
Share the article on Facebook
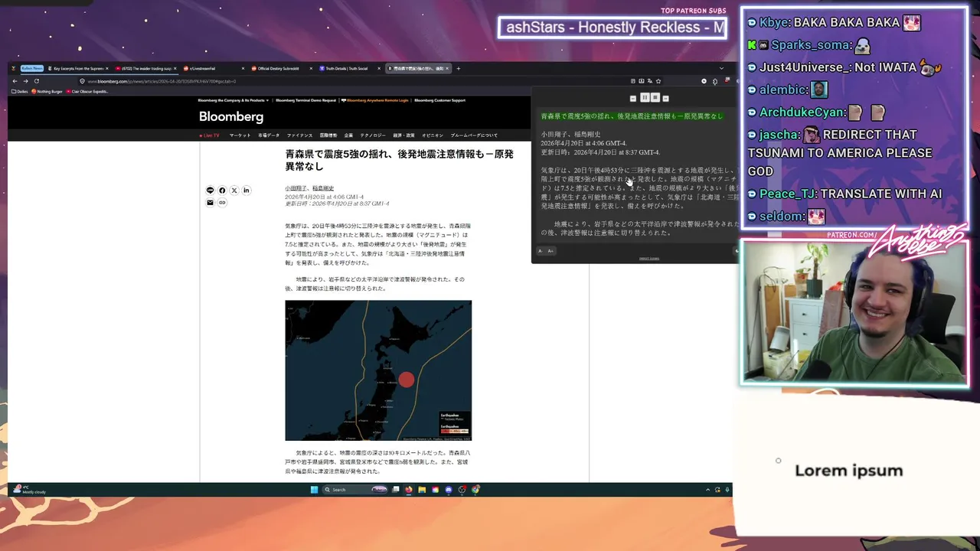(x=222, y=191)
